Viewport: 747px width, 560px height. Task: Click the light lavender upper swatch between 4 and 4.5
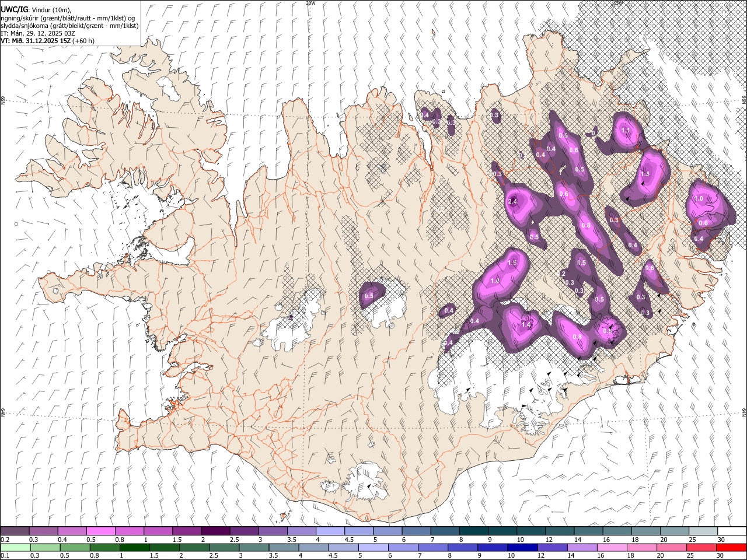(330, 531)
